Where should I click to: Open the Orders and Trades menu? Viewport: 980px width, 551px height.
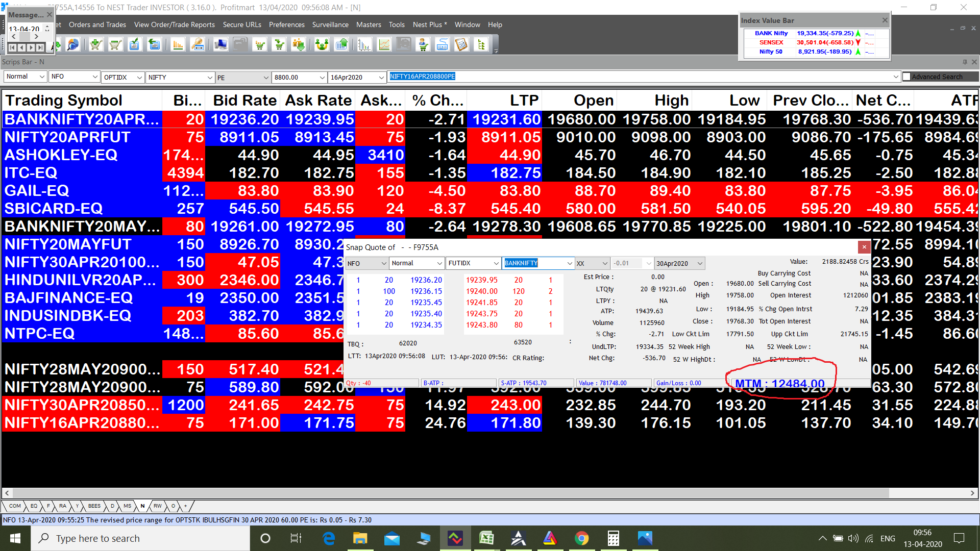tap(97, 24)
